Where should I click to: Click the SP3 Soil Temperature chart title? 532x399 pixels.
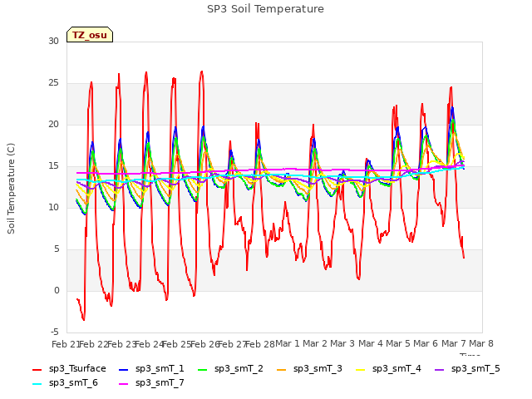(x=265, y=9)
